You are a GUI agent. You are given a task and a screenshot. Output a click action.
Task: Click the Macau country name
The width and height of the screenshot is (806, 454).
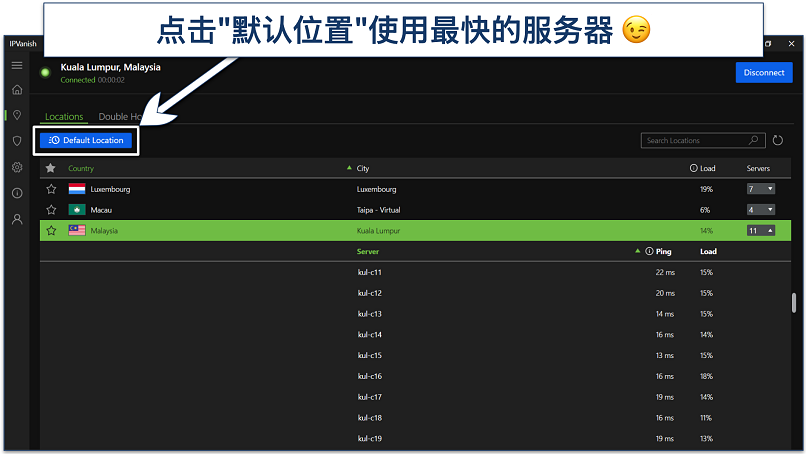point(101,210)
